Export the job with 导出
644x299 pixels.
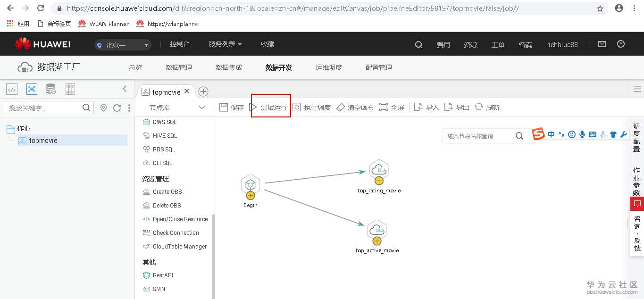(x=457, y=108)
